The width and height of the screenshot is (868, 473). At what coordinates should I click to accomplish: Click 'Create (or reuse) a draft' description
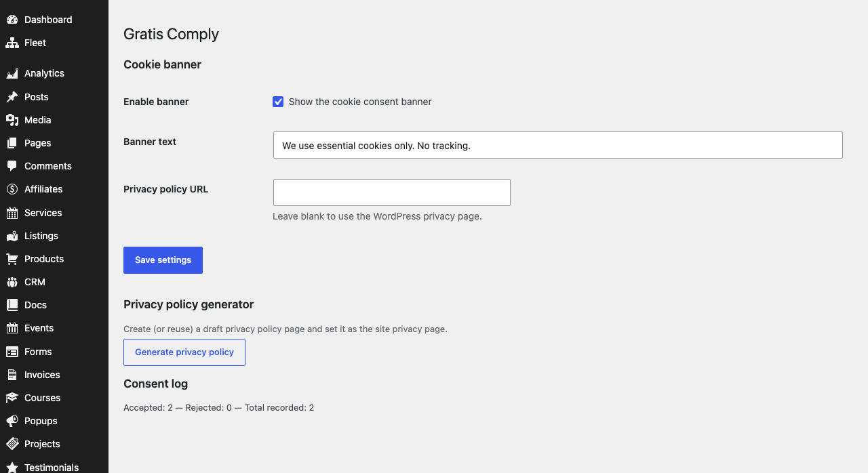[x=285, y=329]
